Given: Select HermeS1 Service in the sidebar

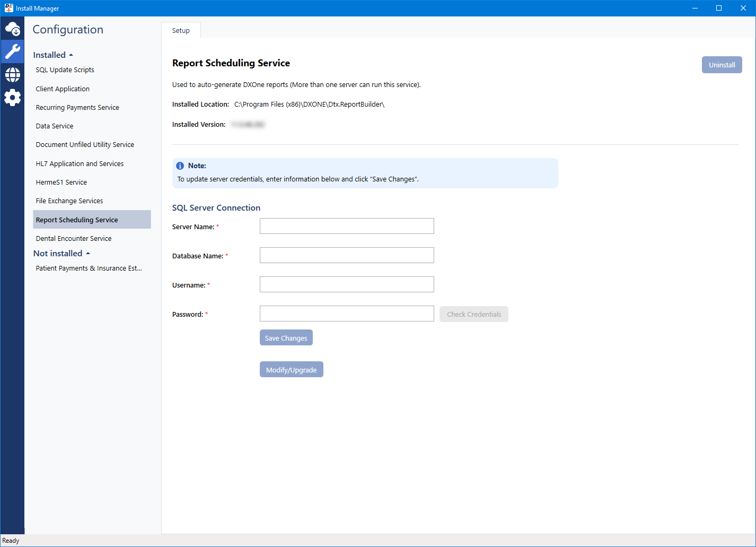Looking at the screenshot, I should pyautogui.click(x=61, y=182).
